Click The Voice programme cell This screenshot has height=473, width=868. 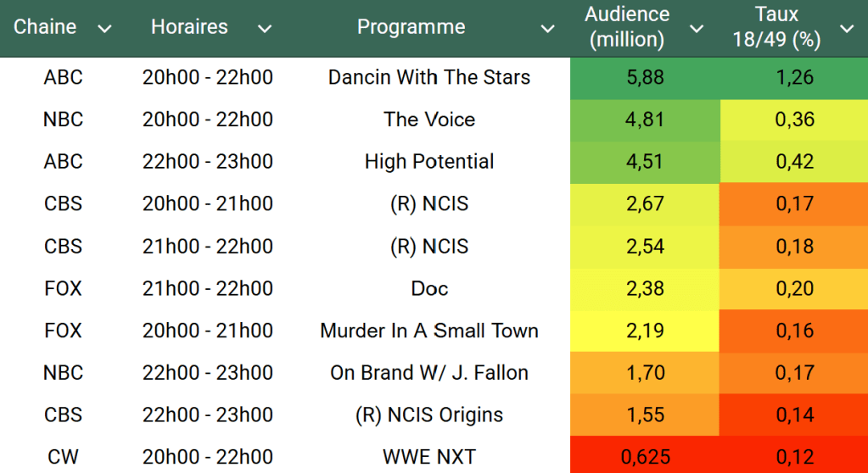tap(428, 120)
